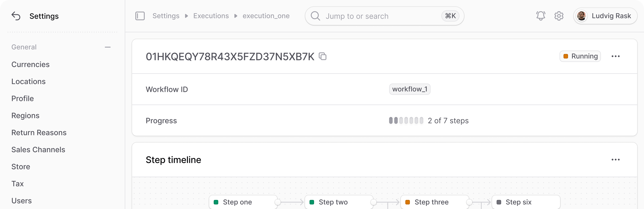The width and height of the screenshot is (644, 209).
Task: Go to the Settings breadcrumb
Action: pyautogui.click(x=166, y=16)
